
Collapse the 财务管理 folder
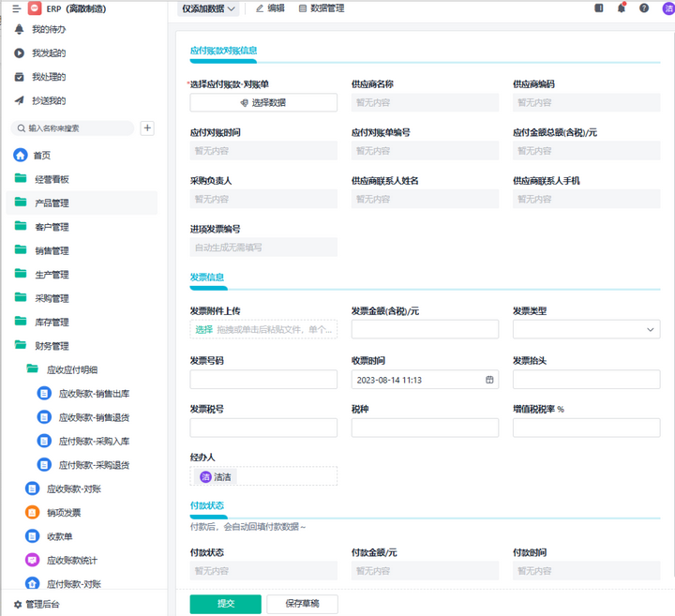pos(21,346)
